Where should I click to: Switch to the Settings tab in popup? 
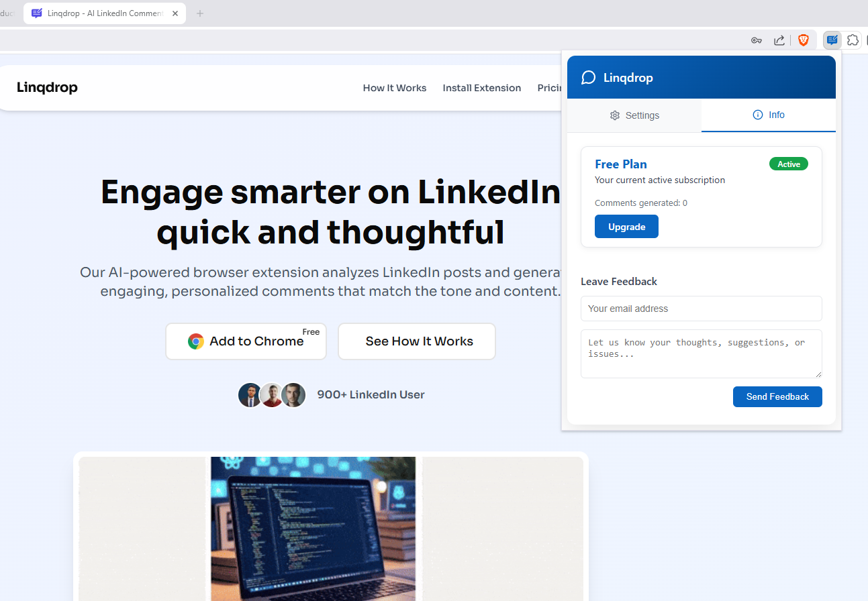[634, 115]
